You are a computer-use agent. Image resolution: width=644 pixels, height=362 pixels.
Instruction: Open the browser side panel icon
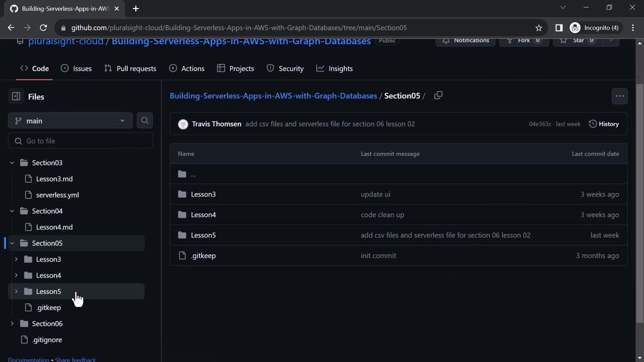559,28
